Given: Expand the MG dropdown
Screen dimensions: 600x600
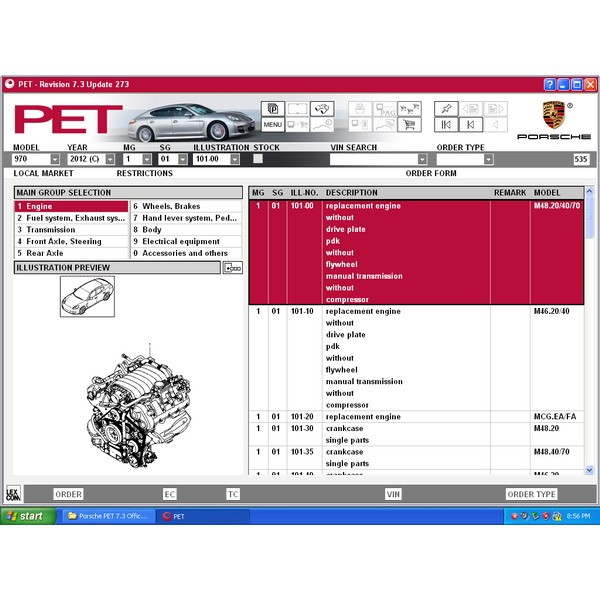Looking at the screenshot, I should pyautogui.click(x=147, y=159).
